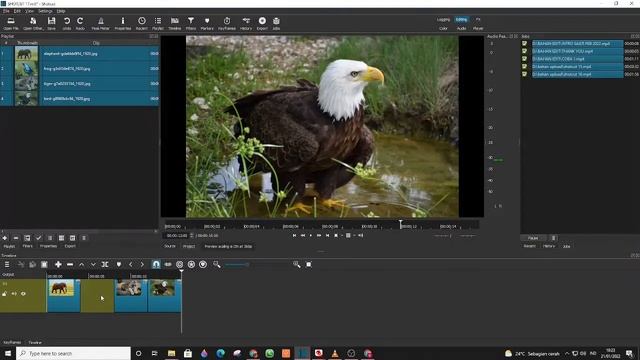Open the View menu
Viewport: 640px width, 360px height.
point(29,11)
